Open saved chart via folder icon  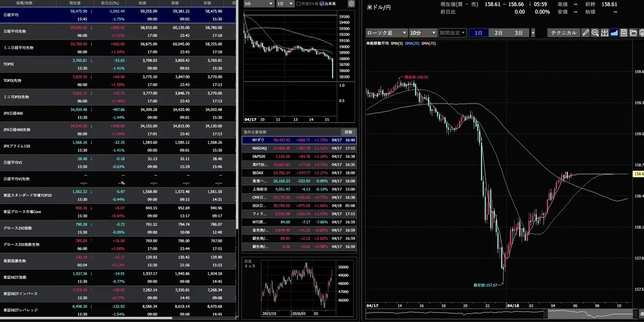click(x=634, y=33)
